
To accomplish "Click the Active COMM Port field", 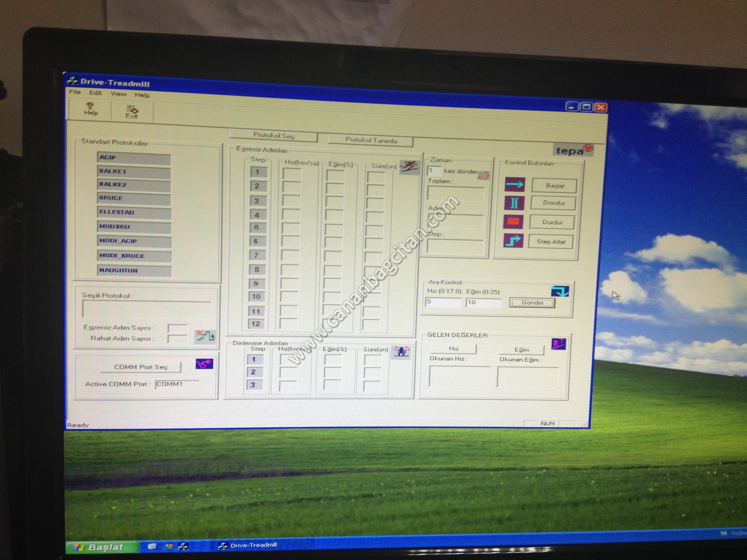I will pyautogui.click(x=177, y=384).
